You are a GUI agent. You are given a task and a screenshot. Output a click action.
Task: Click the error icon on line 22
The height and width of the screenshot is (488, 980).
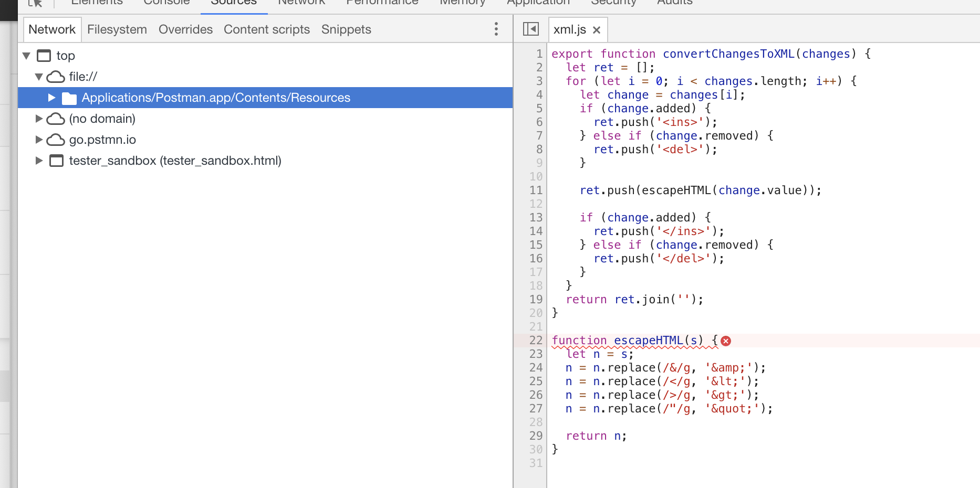tap(726, 341)
